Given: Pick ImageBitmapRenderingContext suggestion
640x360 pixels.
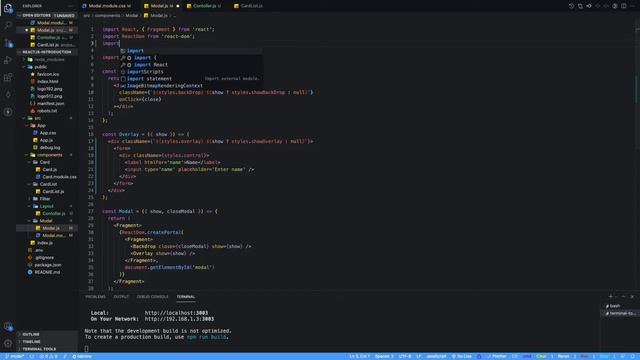Looking at the screenshot, I should tap(191, 86).
